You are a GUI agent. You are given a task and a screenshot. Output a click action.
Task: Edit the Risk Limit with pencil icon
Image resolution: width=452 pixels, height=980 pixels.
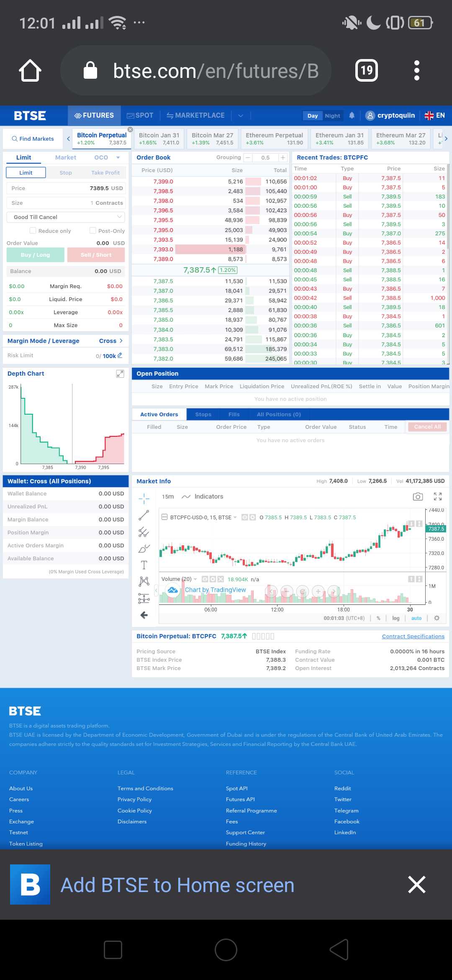pos(120,355)
